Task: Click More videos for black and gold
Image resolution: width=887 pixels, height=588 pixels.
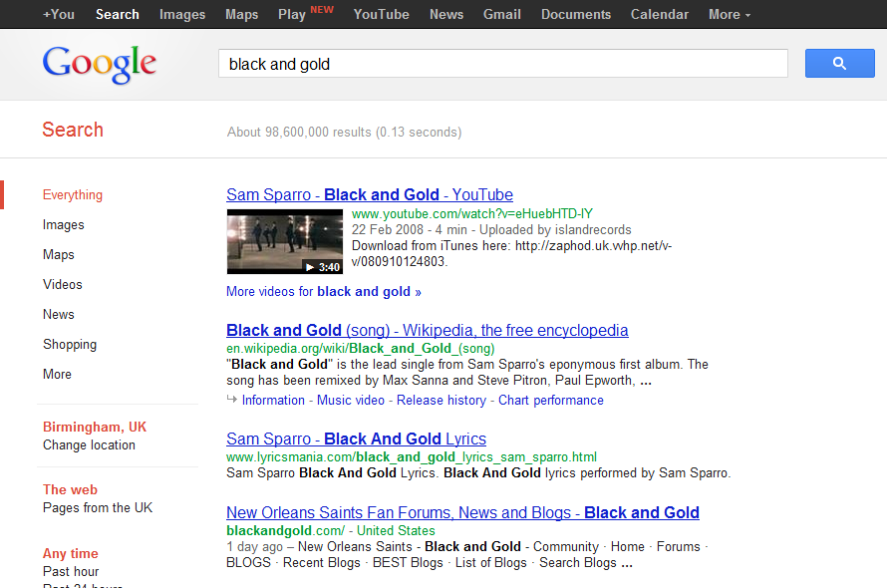Action: click(x=324, y=291)
